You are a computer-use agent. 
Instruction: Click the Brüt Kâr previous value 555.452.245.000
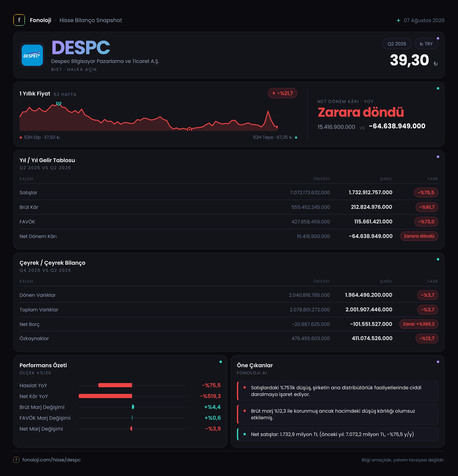point(311,207)
